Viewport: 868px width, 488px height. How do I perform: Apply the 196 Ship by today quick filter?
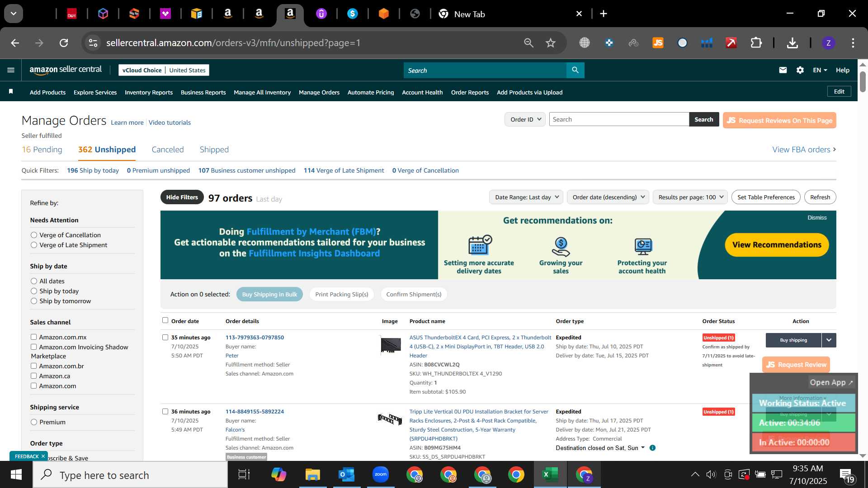tap(93, 170)
